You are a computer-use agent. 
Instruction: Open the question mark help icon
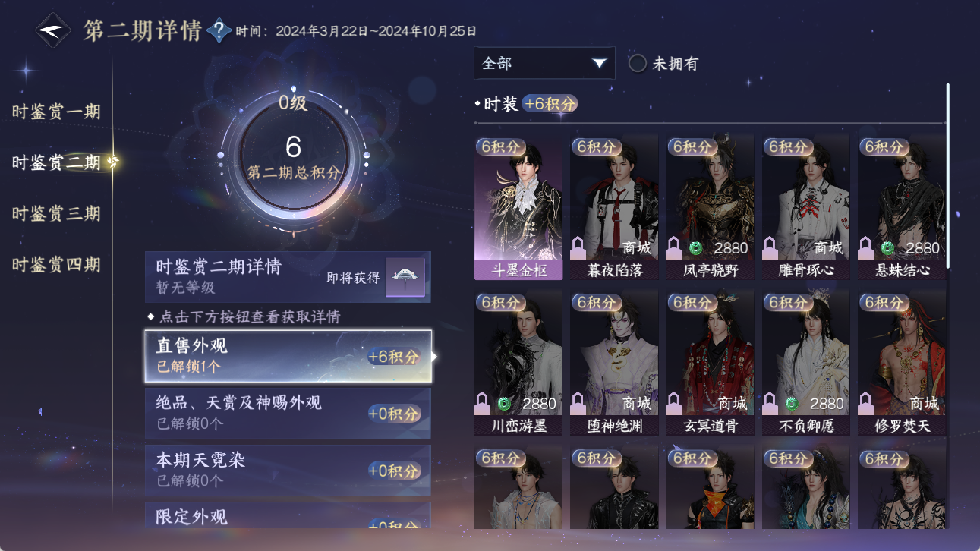click(x=219, y=30)
